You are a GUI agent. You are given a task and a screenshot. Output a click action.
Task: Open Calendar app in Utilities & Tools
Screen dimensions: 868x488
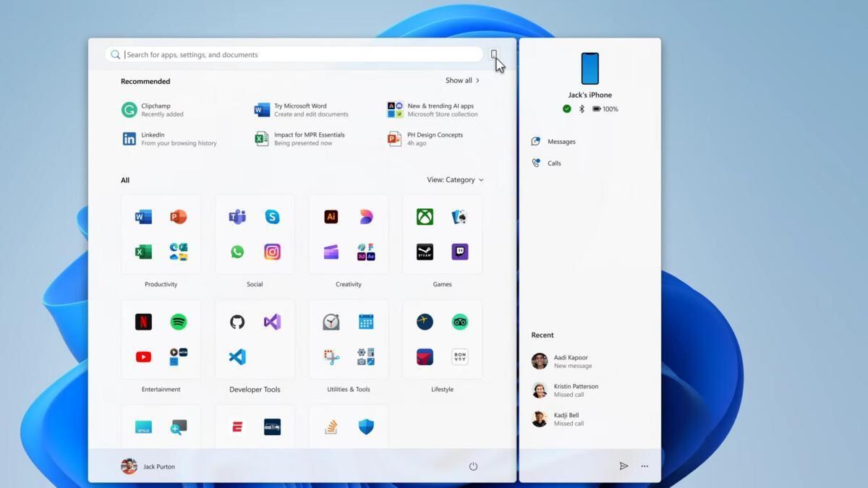coord(366,322)
